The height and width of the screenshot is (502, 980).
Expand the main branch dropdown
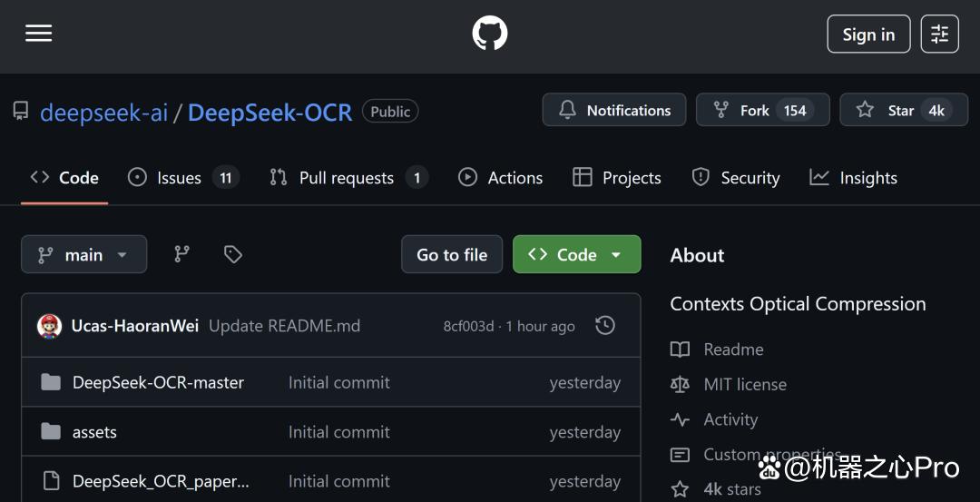tap(83, 254)
